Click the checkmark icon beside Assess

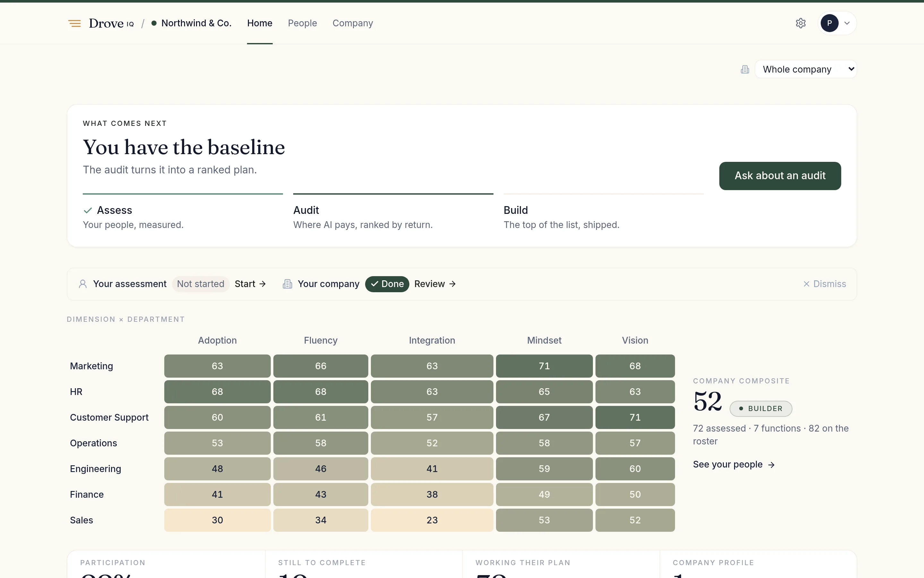coord(88,210)
